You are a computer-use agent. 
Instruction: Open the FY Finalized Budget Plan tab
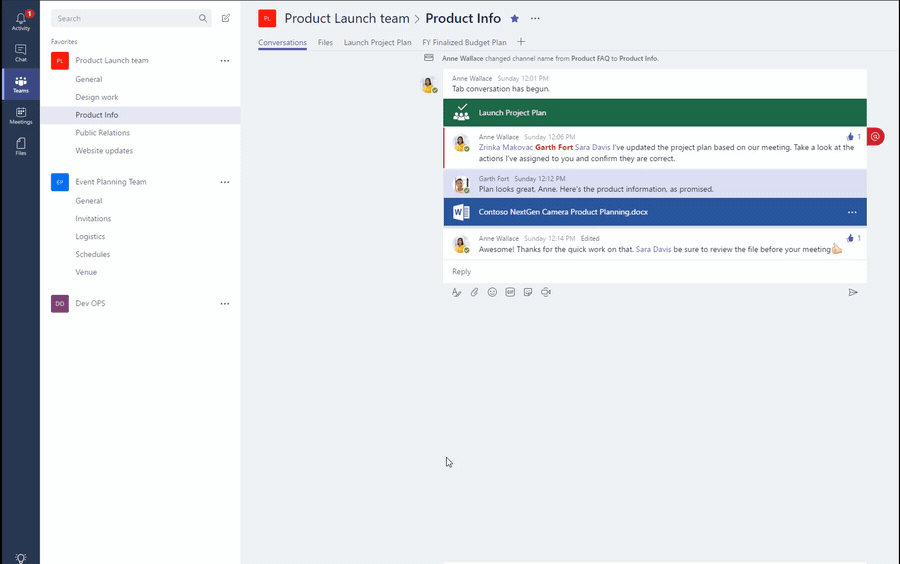[x=464, y=42]
